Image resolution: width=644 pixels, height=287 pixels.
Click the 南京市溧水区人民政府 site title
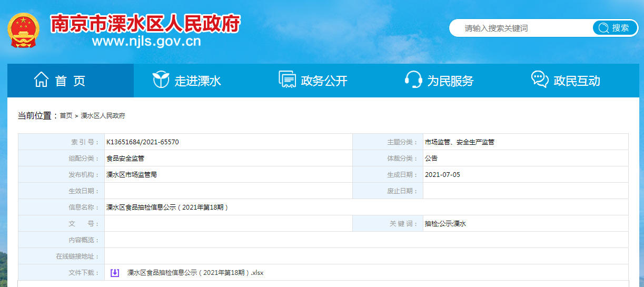(x=145, y=24)
